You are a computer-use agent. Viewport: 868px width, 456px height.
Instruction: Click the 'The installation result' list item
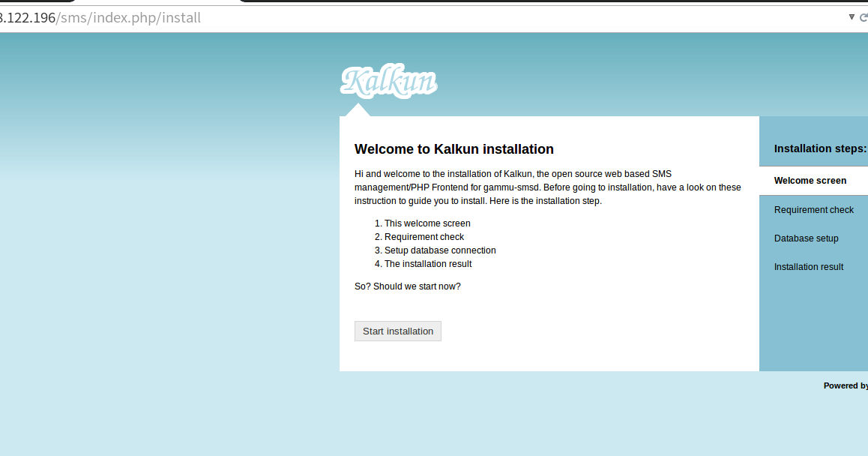428,264
